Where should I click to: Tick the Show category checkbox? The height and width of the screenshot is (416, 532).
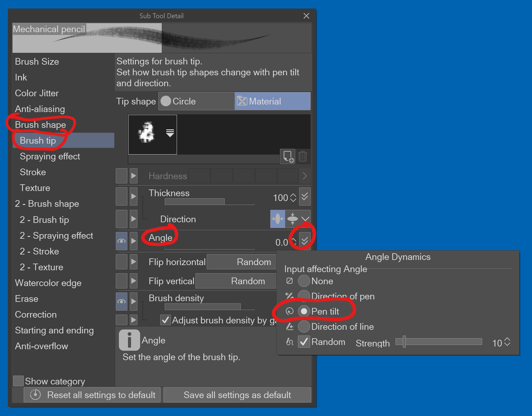19,381
